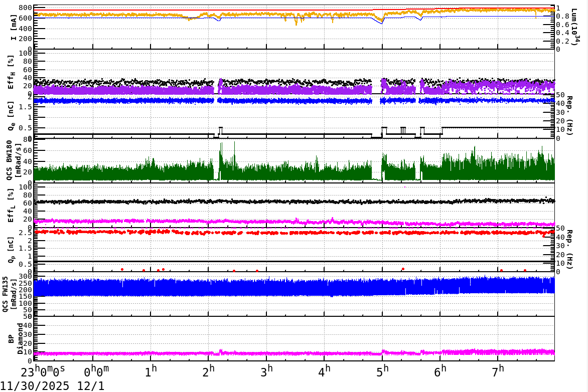Viewport: 588px width, 392px height.
Task: Expand the I [mA] axis label
Action: (x=13, y=25)
